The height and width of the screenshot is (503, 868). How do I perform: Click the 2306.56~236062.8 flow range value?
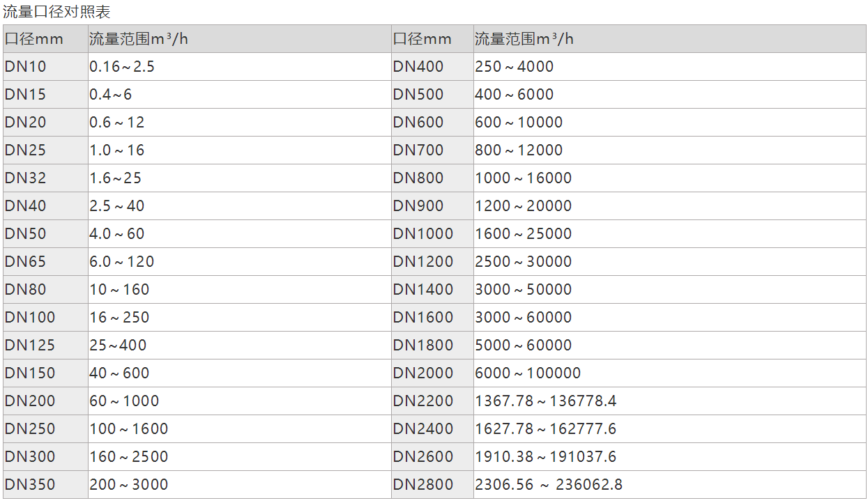[x=549, y=485]
